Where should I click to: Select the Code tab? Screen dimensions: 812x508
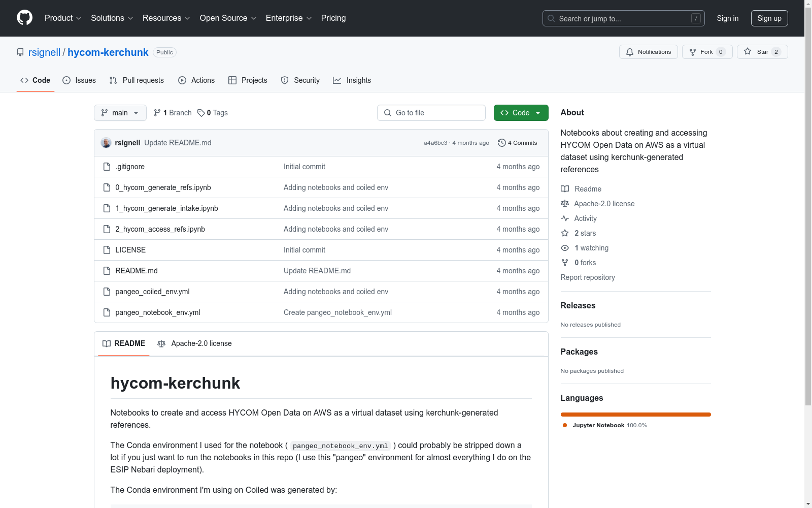click(x=36, y=80)
